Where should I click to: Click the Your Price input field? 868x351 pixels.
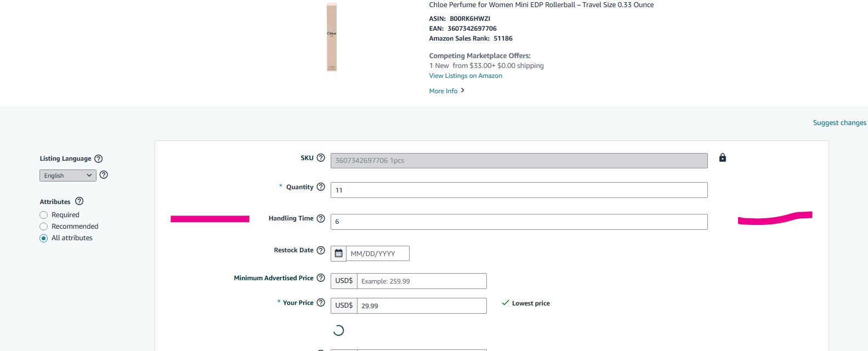tap(422, 306)
